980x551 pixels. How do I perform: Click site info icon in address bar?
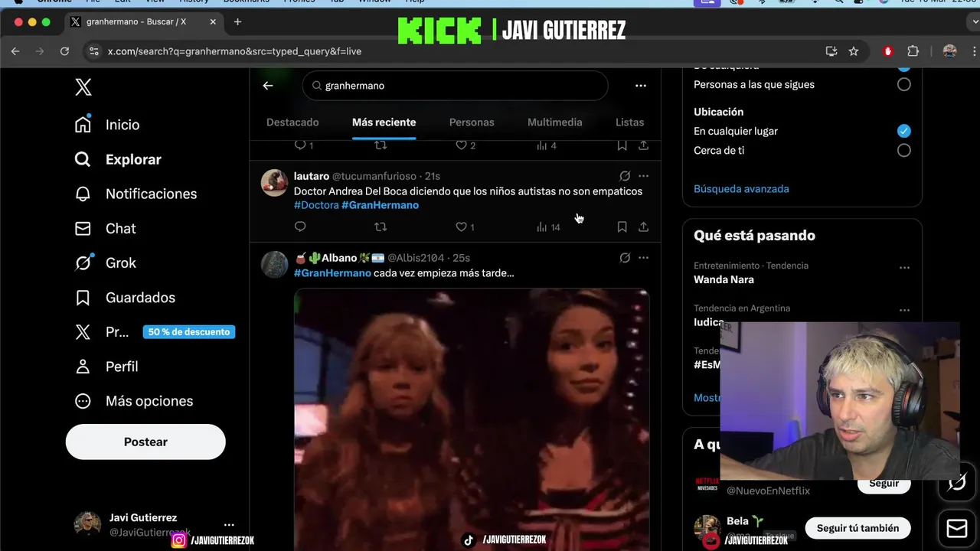pos(94,51)
